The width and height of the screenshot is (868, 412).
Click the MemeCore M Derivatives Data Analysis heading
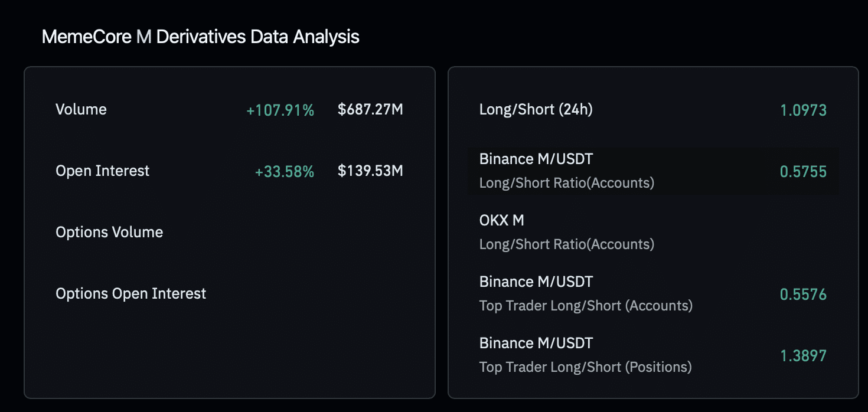(x=200, y=37)
